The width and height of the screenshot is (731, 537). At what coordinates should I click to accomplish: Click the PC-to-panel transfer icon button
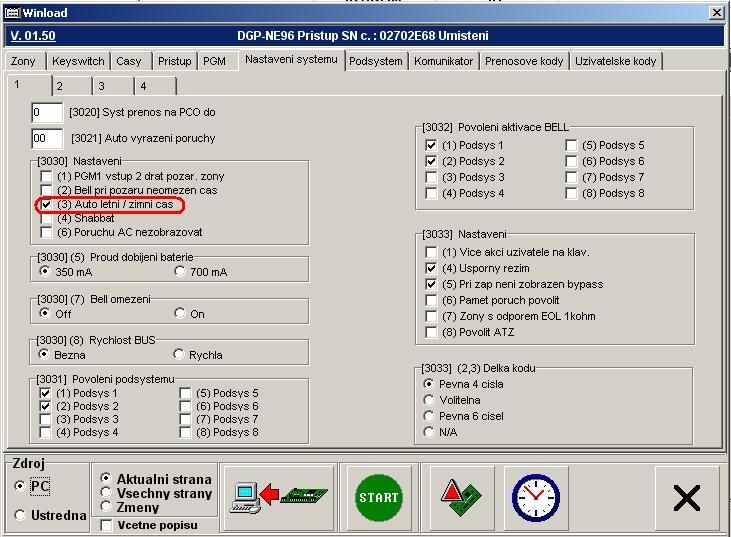[278, 497]
